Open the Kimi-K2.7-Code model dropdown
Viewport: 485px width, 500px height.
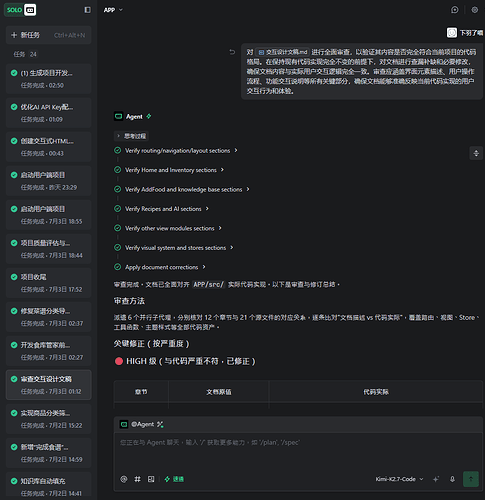[x=399, y=479]
